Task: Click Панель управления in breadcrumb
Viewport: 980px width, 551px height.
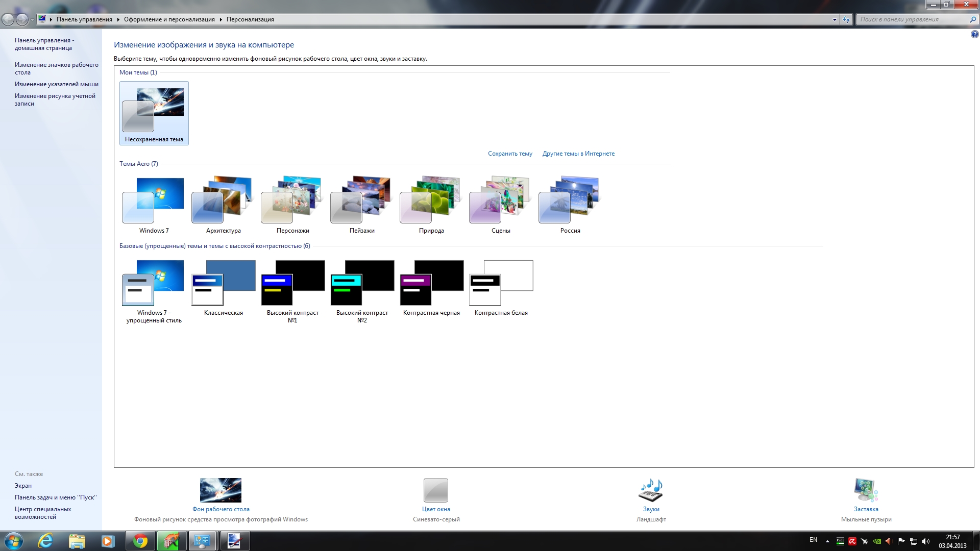Action: pyautogui.click(x=84, y=19)
